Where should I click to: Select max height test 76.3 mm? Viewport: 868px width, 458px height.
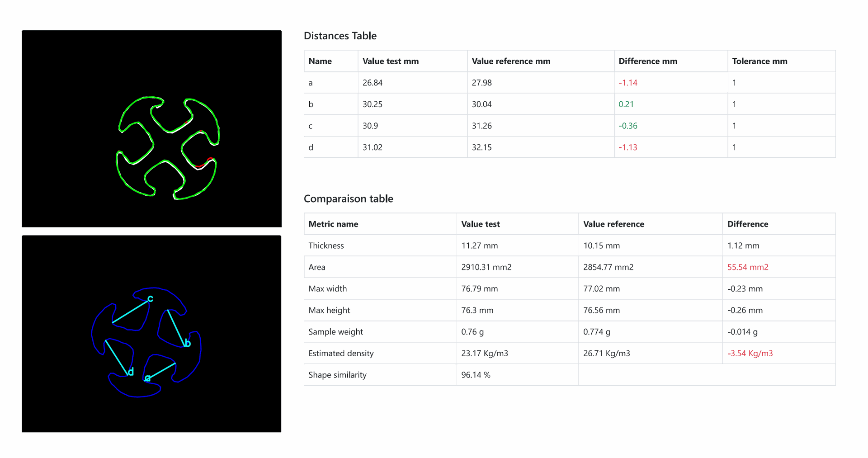coord(477,310)
